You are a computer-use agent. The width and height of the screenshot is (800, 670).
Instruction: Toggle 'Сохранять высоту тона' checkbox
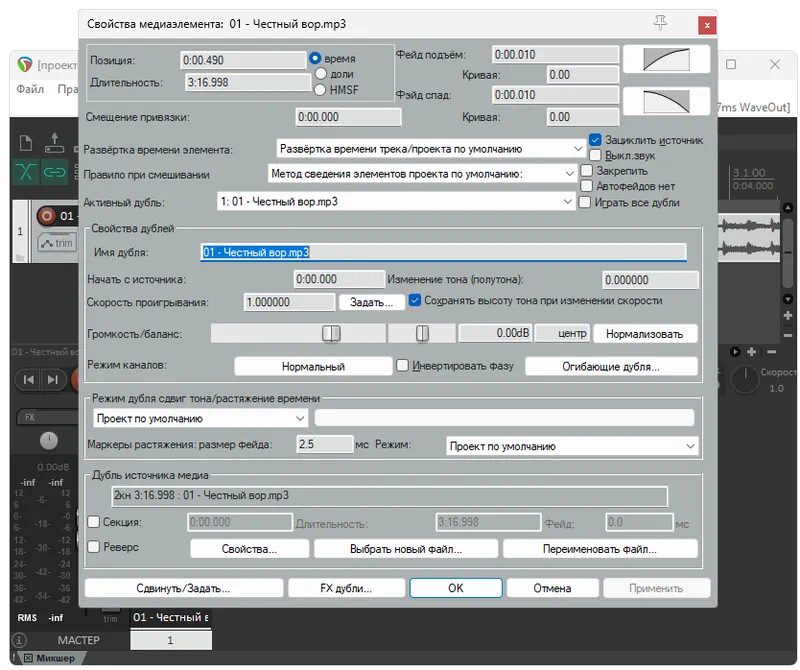click(x=415, y=301)
